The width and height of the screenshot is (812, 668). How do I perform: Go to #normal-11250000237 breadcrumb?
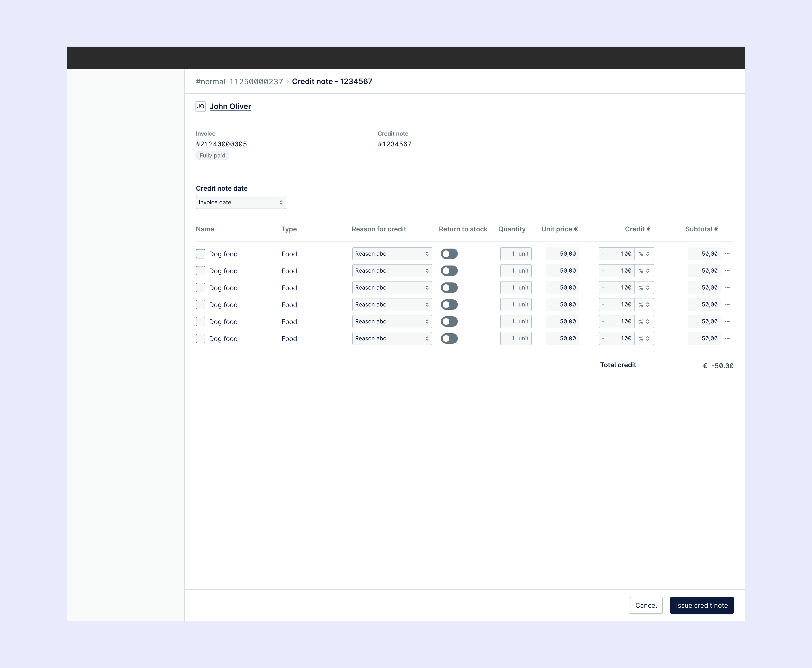pyautogui.click(x=239, y=82)
